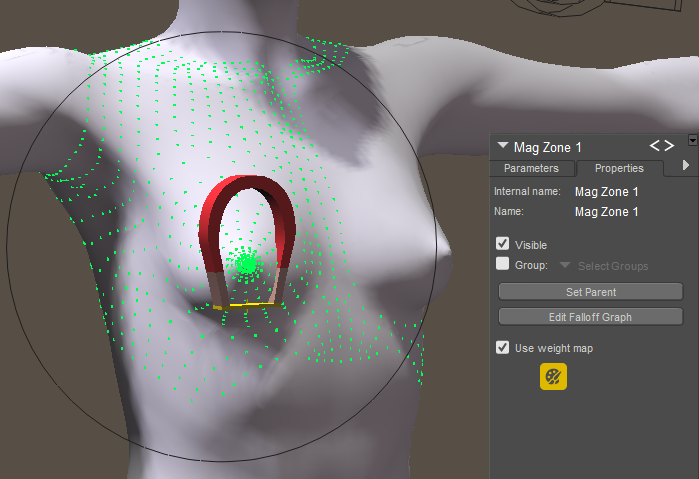Switch to the Parameters tab
The height and width of the screenshot is (479, 699).
(x=537, y=168)
